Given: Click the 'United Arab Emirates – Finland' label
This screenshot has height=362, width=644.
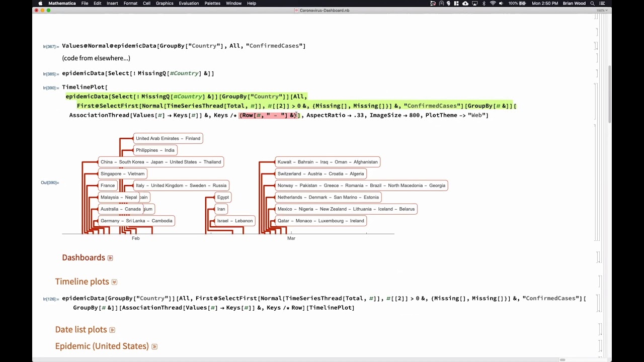Looking at the screenshot, I should pyautogui.click(x=168, y=138).
